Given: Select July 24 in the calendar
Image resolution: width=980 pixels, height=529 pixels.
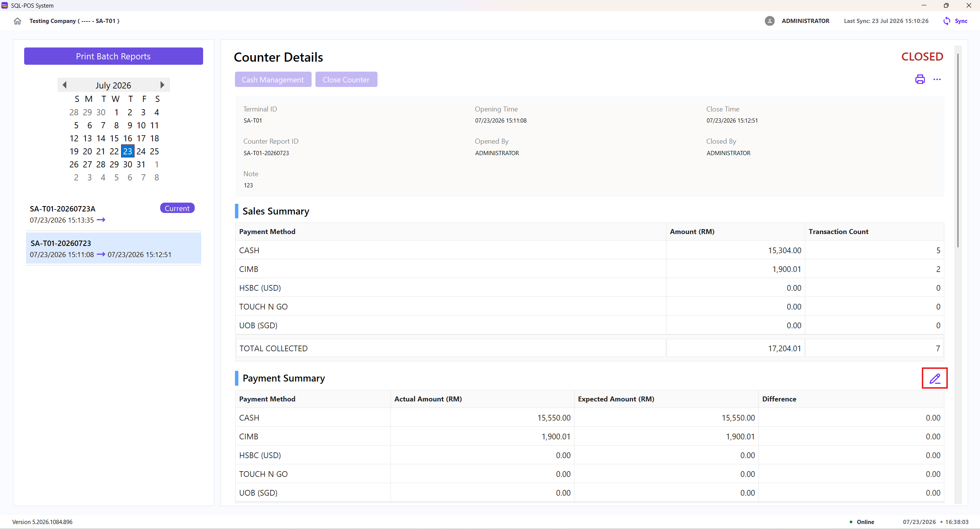Looking at the screenshot, I should point(141,151).
